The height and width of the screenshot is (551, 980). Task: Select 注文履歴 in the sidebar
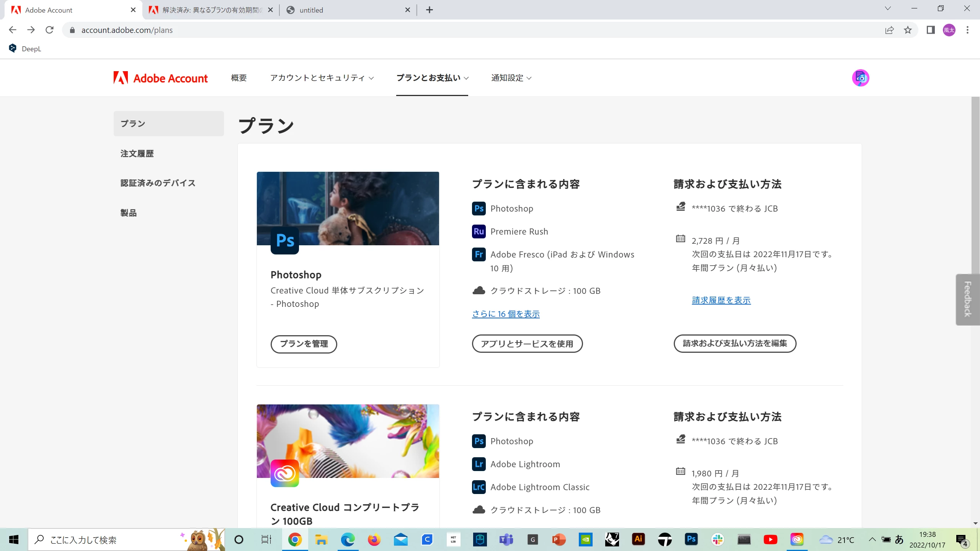[x=137, y=153]
